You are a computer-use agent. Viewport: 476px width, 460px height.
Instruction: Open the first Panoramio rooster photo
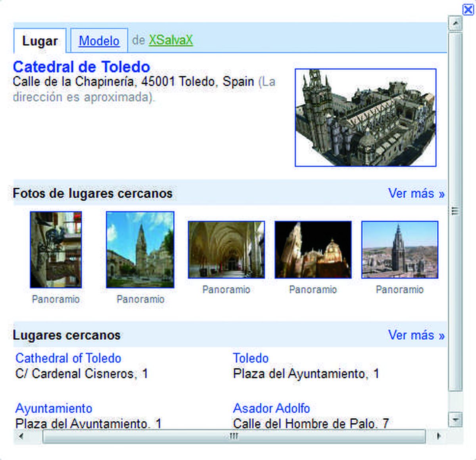click(56, 249)
